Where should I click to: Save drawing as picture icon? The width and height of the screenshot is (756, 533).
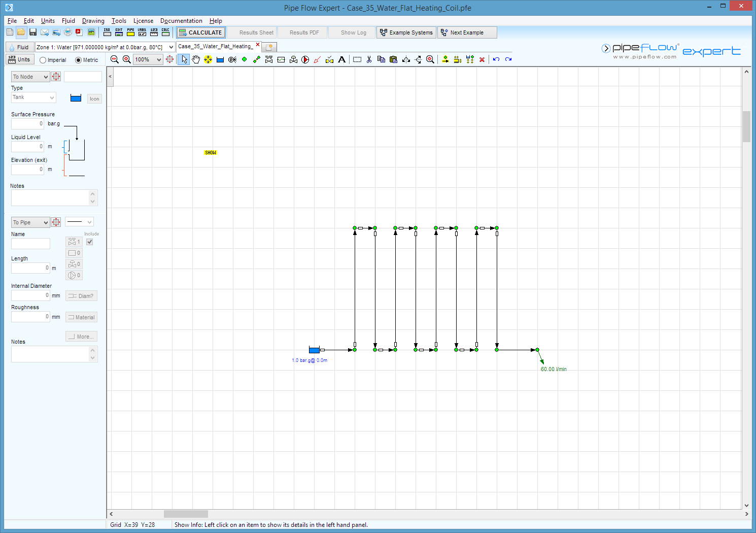tap(91, 32)
